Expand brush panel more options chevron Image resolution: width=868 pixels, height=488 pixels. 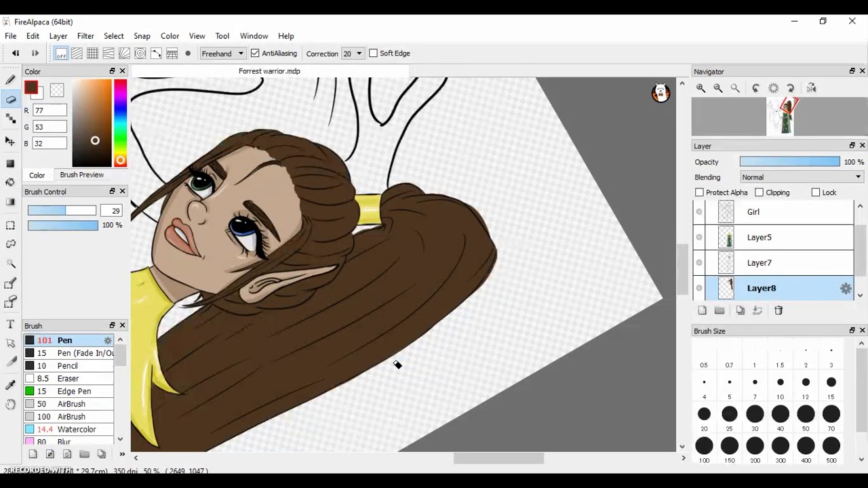click(122, 454)
